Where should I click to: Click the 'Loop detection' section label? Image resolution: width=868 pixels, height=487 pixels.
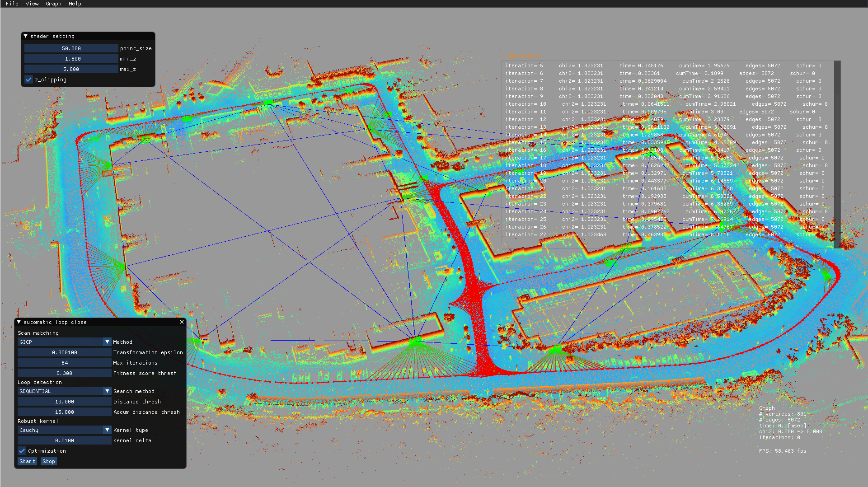click(x=40, y=382)
